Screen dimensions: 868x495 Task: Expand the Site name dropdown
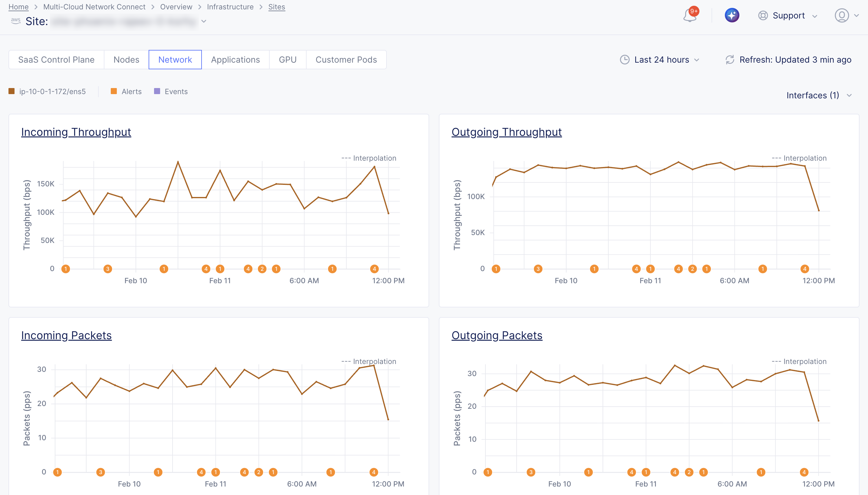pos(203,21)
